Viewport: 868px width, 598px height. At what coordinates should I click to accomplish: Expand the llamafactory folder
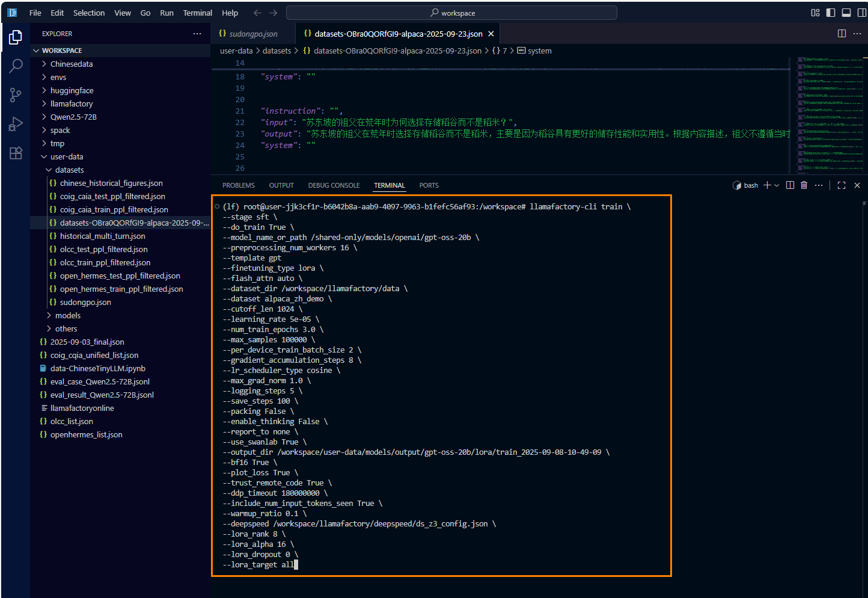71,103
